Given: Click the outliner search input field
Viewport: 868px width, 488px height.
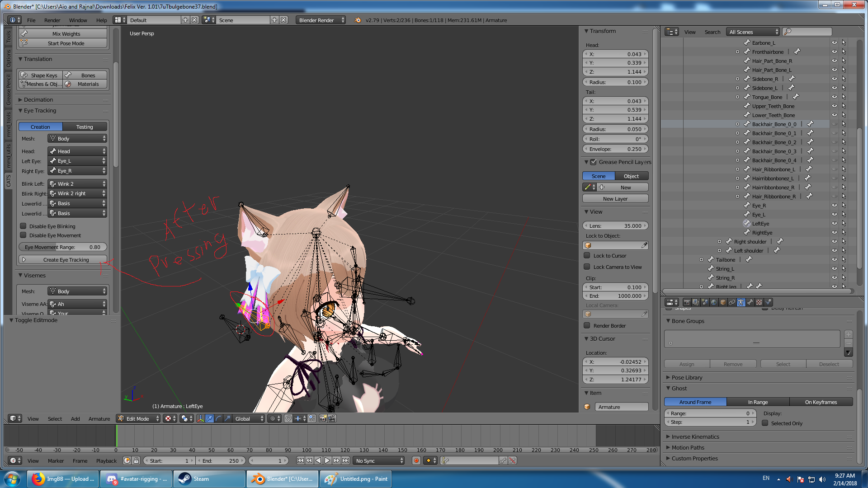Looking at the screenshot, I should [807, 32].
